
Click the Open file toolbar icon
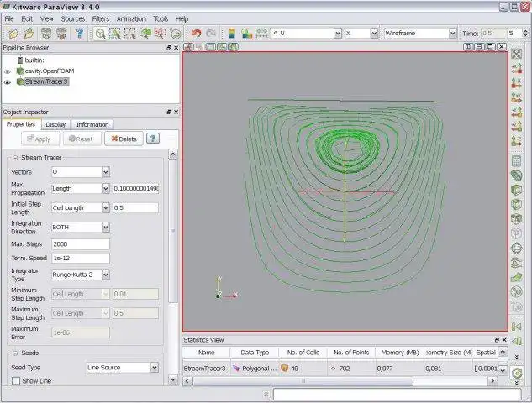(x=13, y=34)
